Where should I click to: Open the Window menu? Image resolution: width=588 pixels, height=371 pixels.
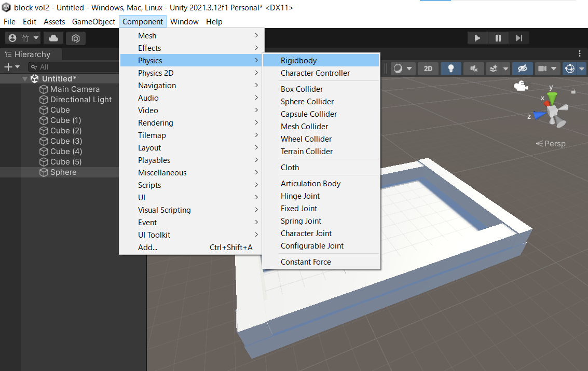click(184, 22)
